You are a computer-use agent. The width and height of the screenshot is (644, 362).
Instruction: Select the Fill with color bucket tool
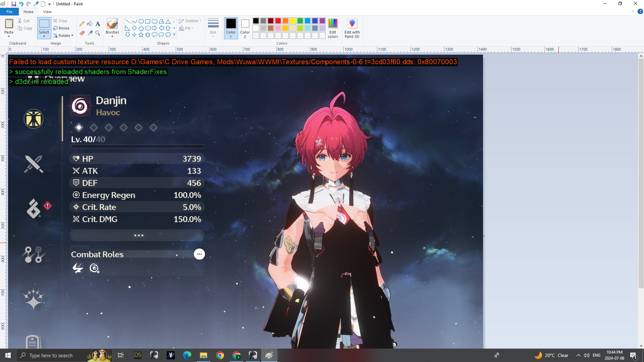point(90,23)
